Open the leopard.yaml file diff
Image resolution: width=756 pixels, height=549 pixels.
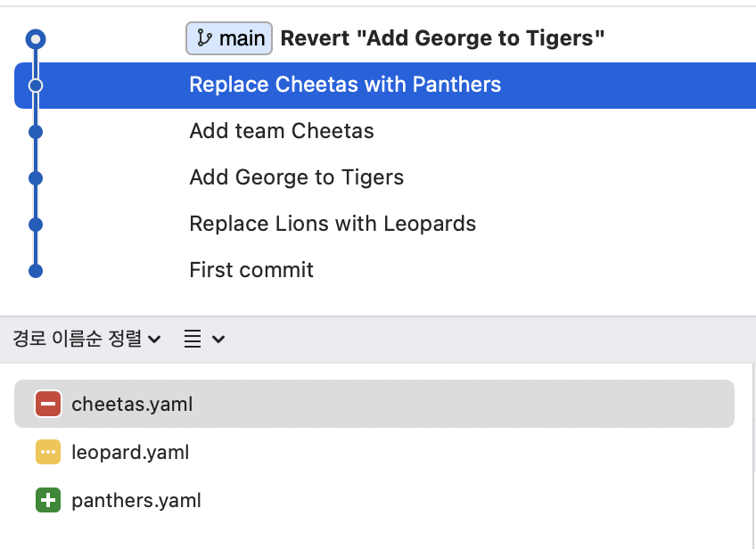374,452
